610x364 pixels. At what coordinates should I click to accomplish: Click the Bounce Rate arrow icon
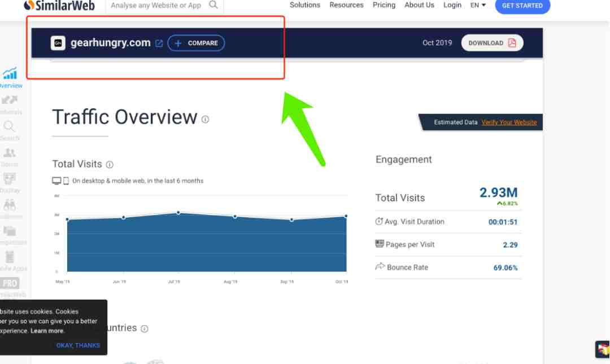(380, 266)
